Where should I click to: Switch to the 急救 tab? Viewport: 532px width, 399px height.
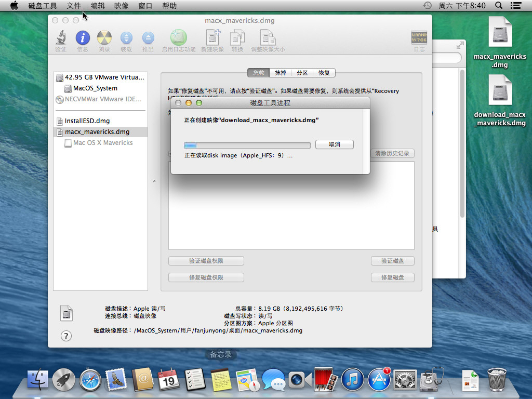point(259,73)
